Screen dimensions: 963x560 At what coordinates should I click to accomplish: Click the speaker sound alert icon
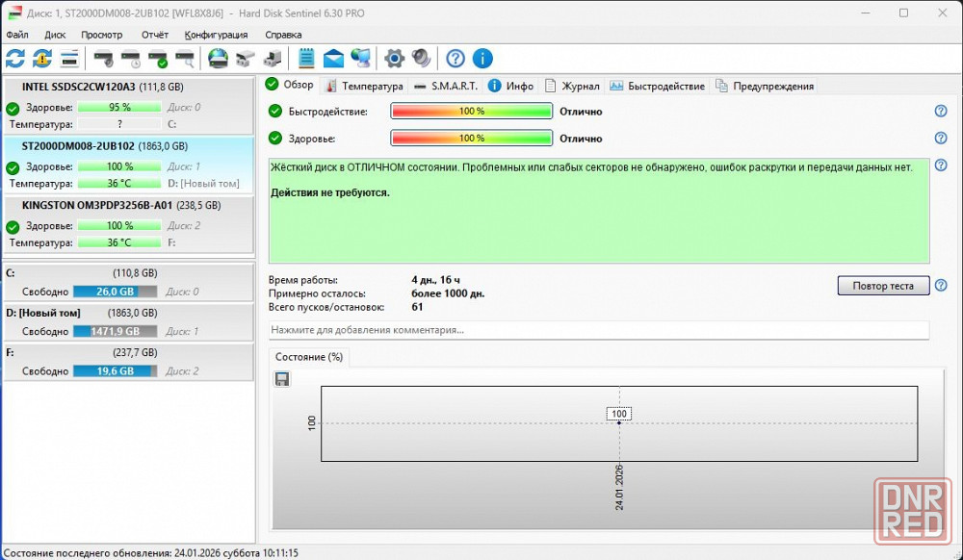[421, 59]
